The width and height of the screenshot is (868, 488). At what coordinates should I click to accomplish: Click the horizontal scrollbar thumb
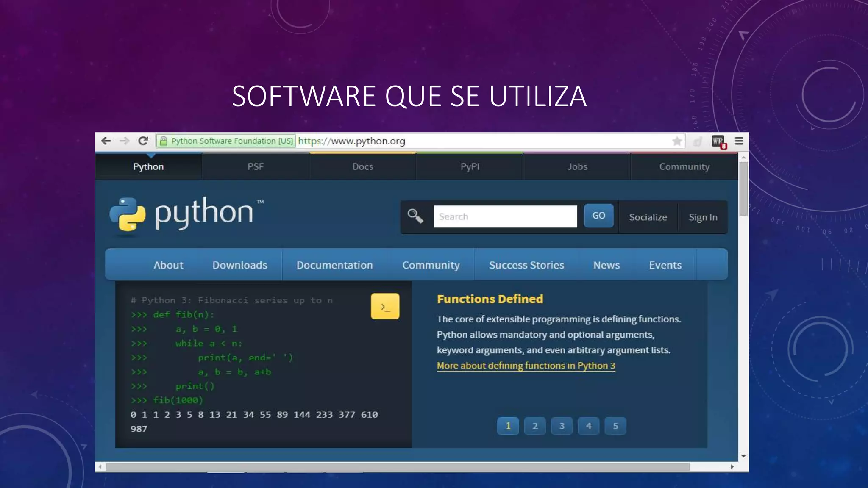[398, 467]
